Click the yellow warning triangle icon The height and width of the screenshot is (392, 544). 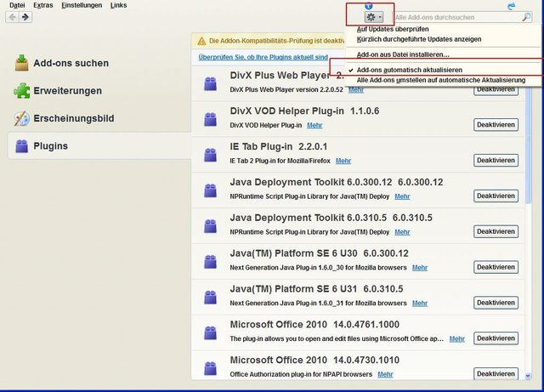[201, 42]
